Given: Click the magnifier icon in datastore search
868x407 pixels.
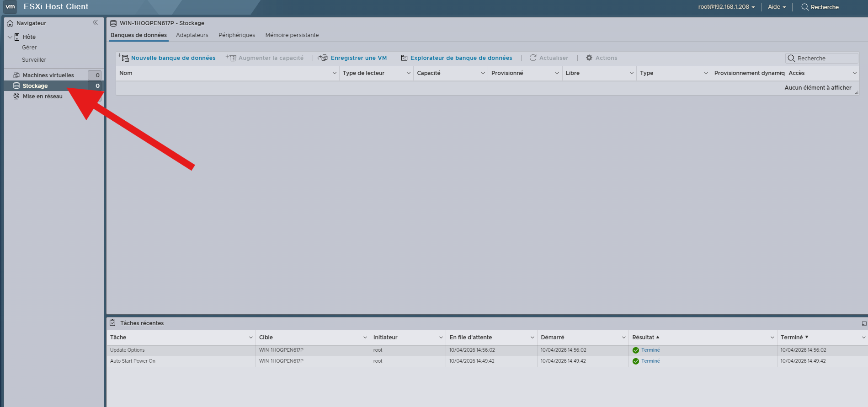Looking at the screenshot, I should (791, 58).
